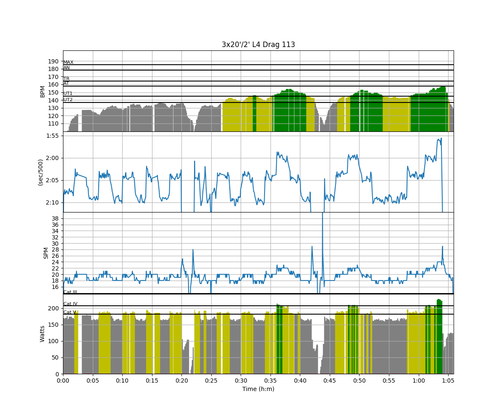Click the 200 tick on Watts axis
This screenshot has width=504, height=420.
pyautogui.click(x=54, y=308)
